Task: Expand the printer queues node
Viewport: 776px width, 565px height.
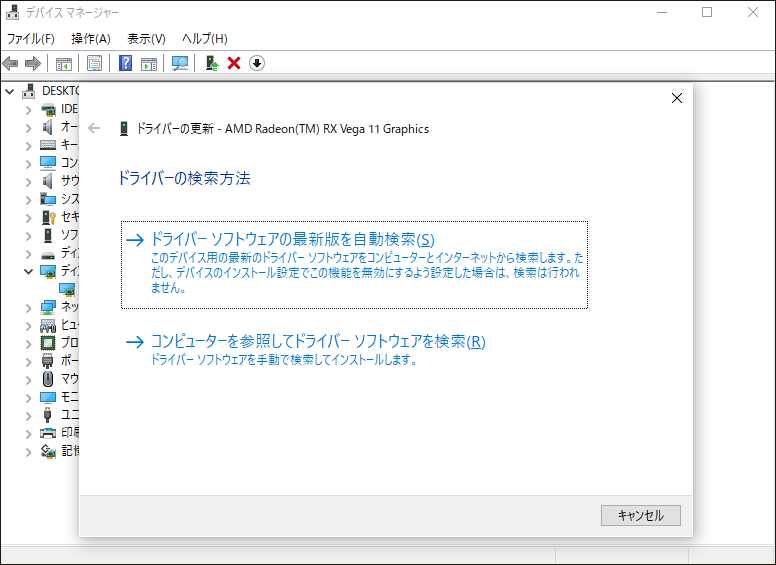Action: (29, 434)
